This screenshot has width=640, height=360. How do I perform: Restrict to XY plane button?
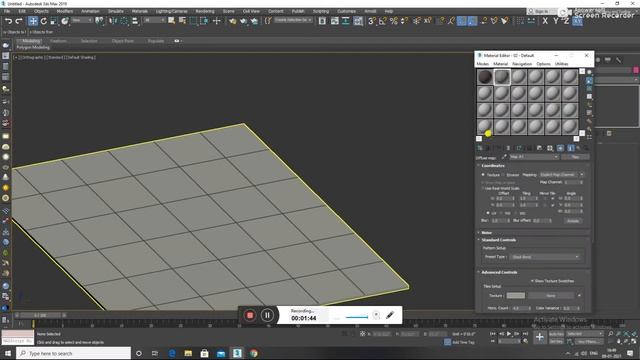[577, 21]
